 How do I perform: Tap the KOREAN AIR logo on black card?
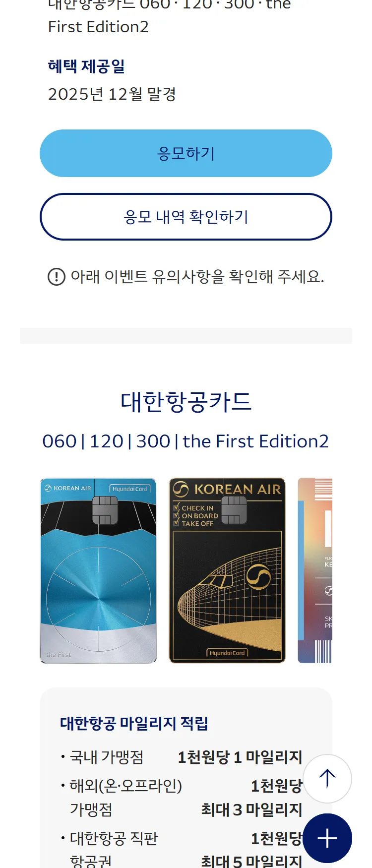tap(227, 490)
